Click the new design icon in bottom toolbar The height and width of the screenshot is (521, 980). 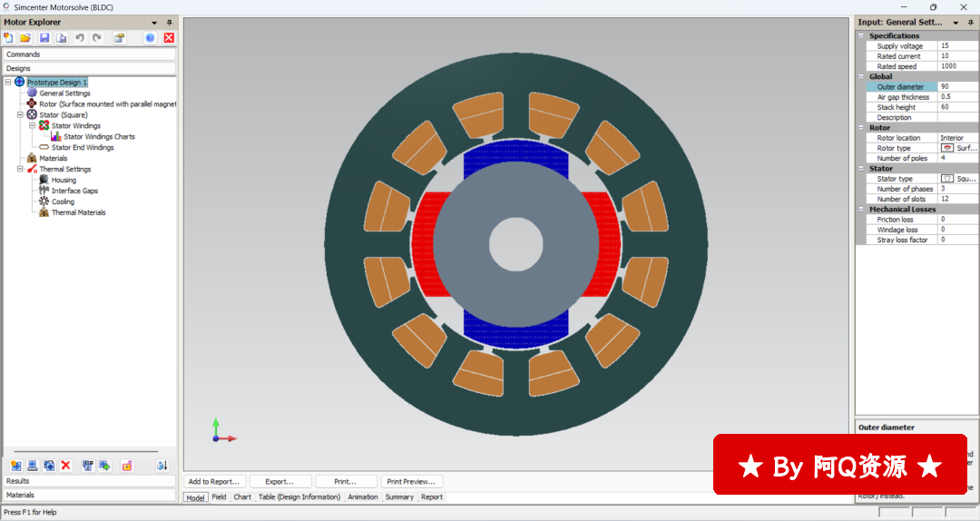15,466
